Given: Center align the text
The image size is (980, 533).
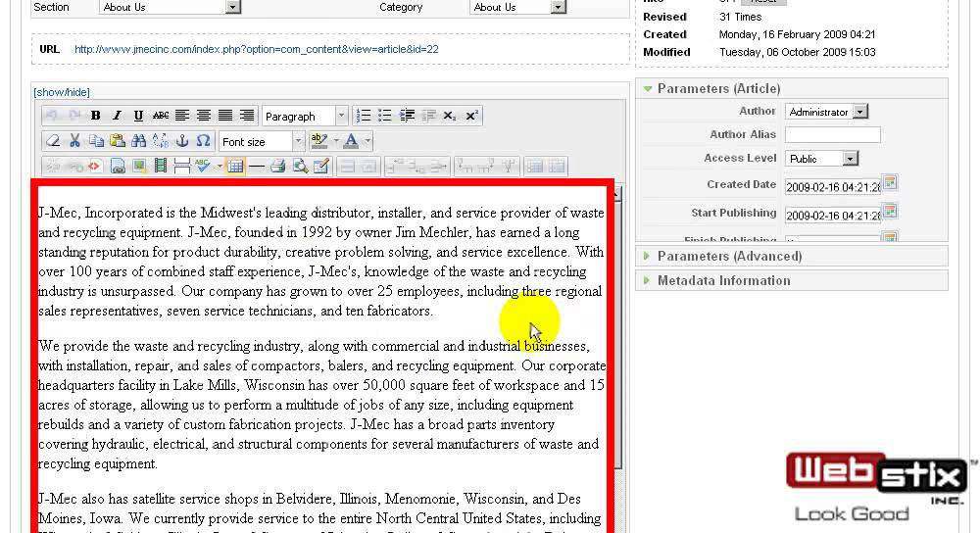Looking at the screenshot, I should pyautogui.click(x=204, y=116).
